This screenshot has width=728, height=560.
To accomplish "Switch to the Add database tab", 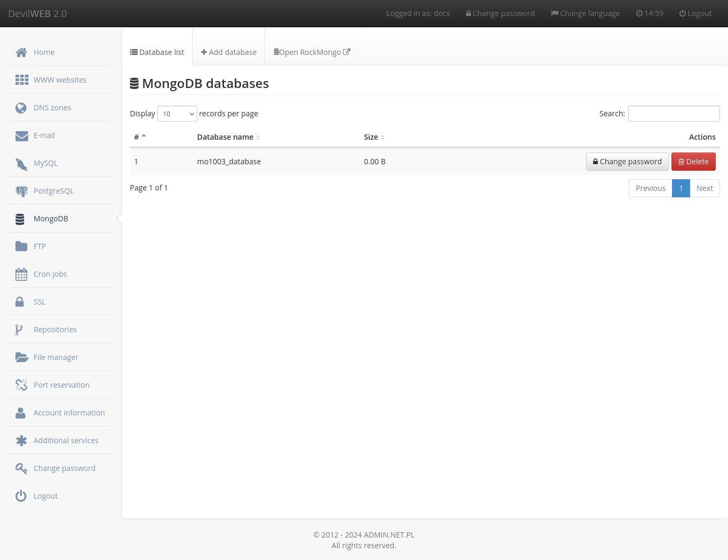I will pyautogui.click(x=228, y=52).
